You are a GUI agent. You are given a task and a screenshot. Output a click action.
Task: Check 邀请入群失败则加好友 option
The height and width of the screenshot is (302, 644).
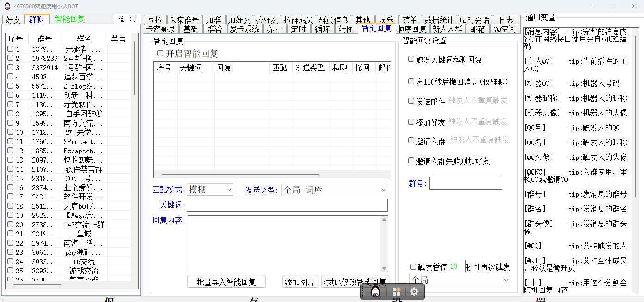point(411,161)
